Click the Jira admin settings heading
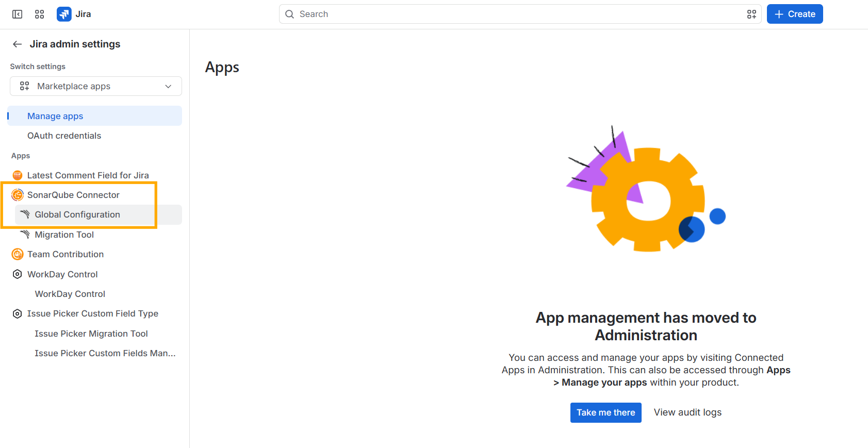868x448 pixels. [x=75, y=44]
